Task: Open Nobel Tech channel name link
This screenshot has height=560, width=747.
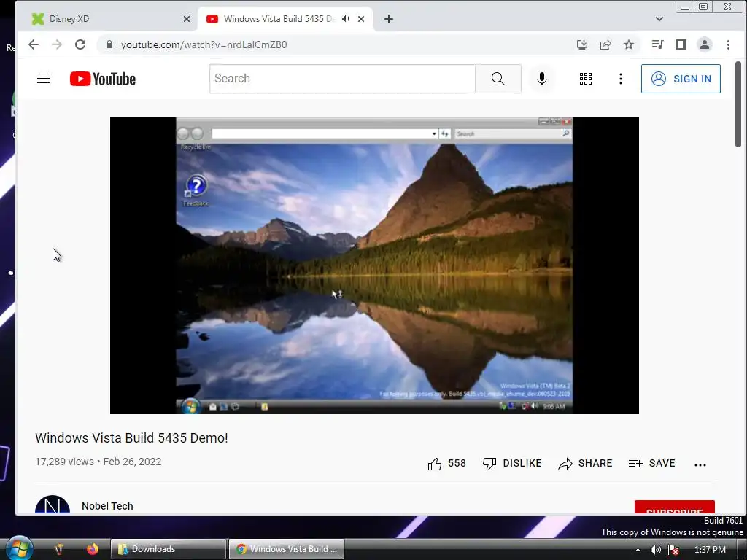Action: [107, 506]
